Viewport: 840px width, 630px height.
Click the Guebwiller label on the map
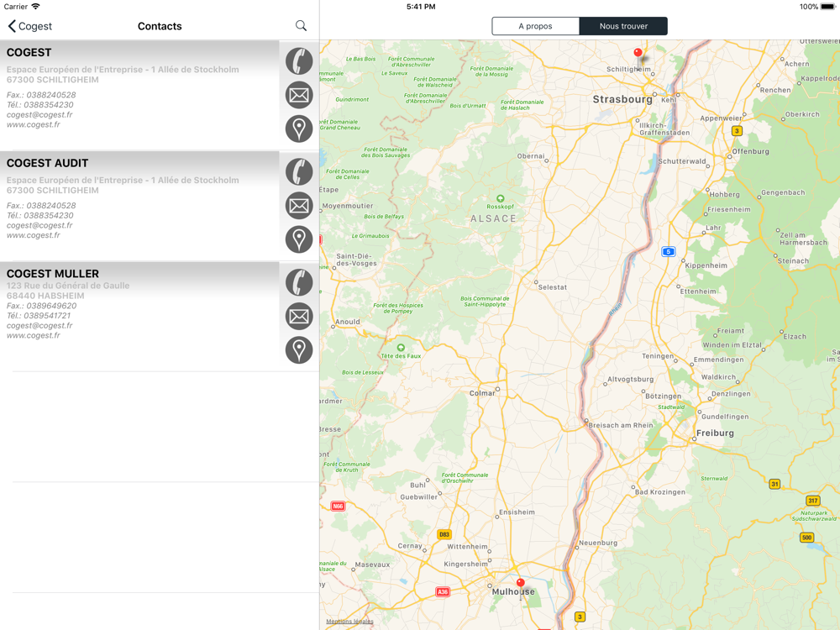point(419,497)
